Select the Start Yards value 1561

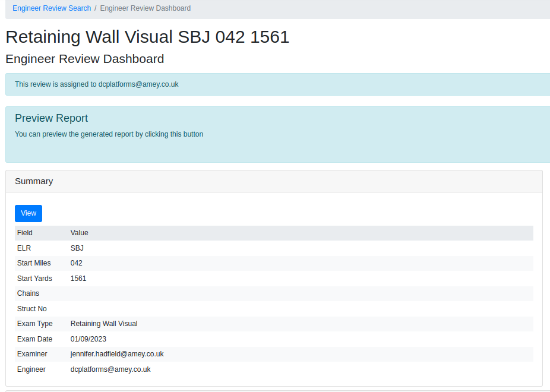79,279
